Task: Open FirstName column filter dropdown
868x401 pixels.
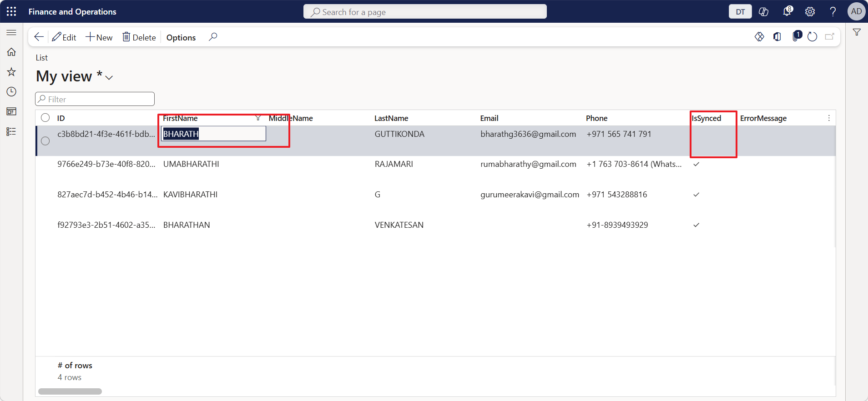Action: (x=258, y=118)
